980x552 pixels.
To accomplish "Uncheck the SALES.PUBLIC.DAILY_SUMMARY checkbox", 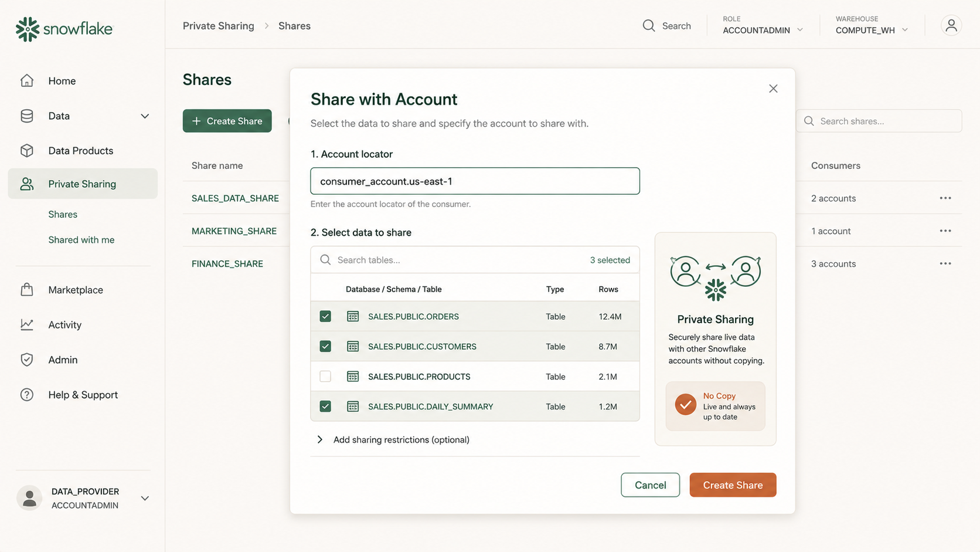I will pos(325,406).
